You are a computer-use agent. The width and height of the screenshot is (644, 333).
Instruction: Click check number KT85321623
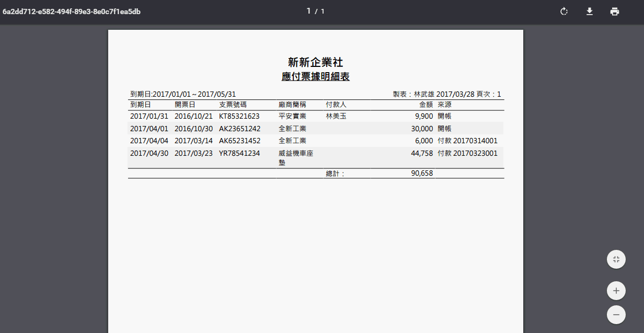239,116
